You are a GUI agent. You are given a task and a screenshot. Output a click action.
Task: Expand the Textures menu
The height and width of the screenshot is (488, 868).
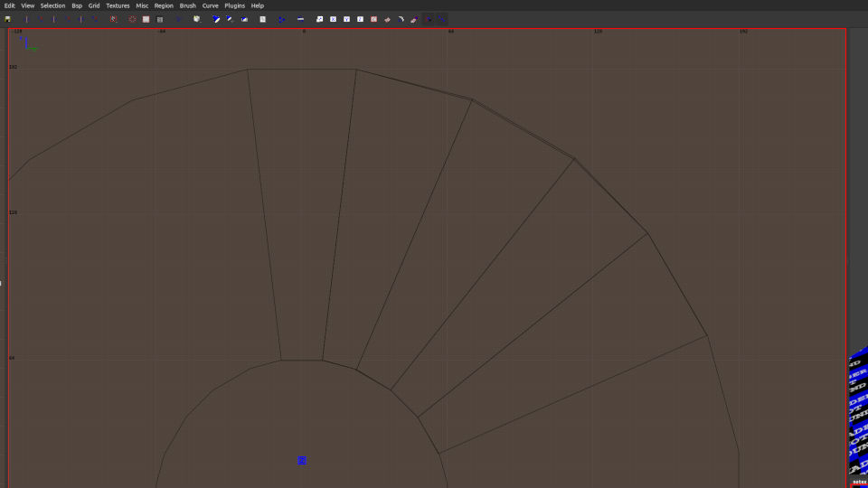(118, 5)
